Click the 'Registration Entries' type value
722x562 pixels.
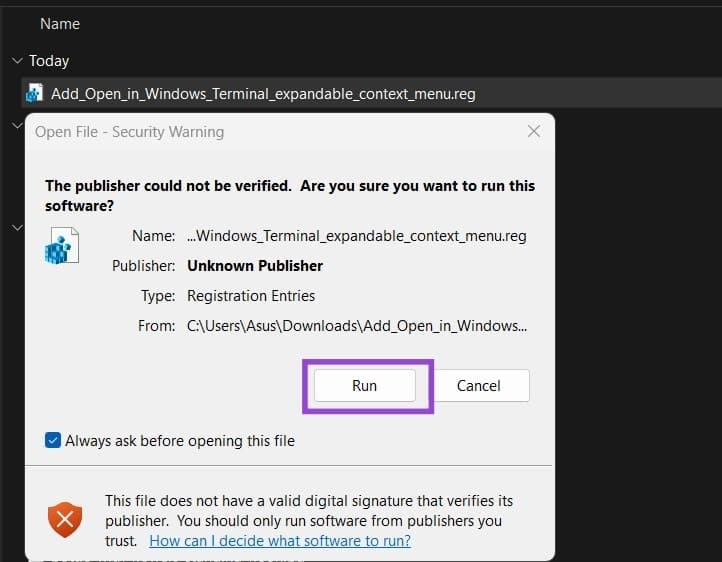[x=251, y=296]
